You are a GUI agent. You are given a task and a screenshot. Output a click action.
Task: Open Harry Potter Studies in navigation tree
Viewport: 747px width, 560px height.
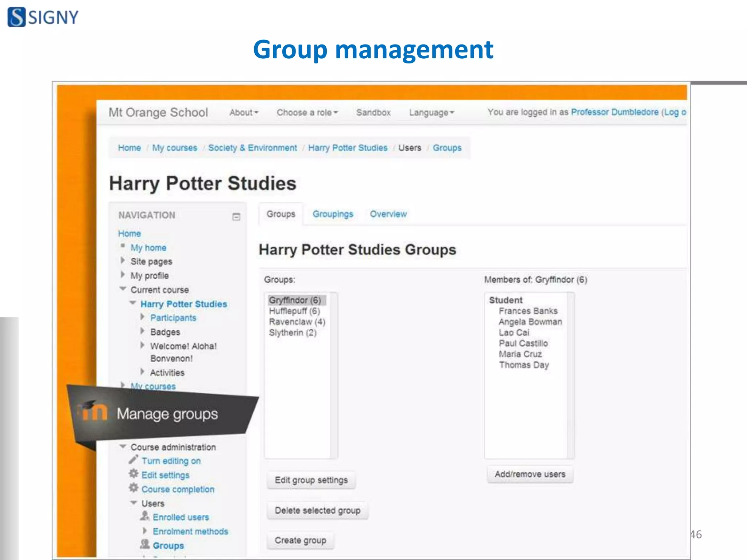184,304
